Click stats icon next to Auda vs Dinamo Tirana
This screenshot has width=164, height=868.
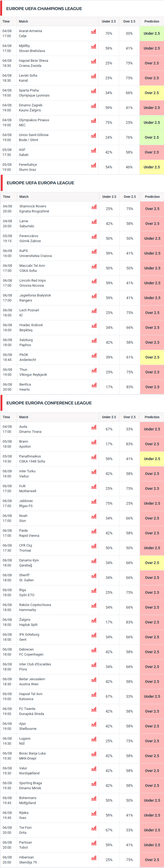pos(94,427)
